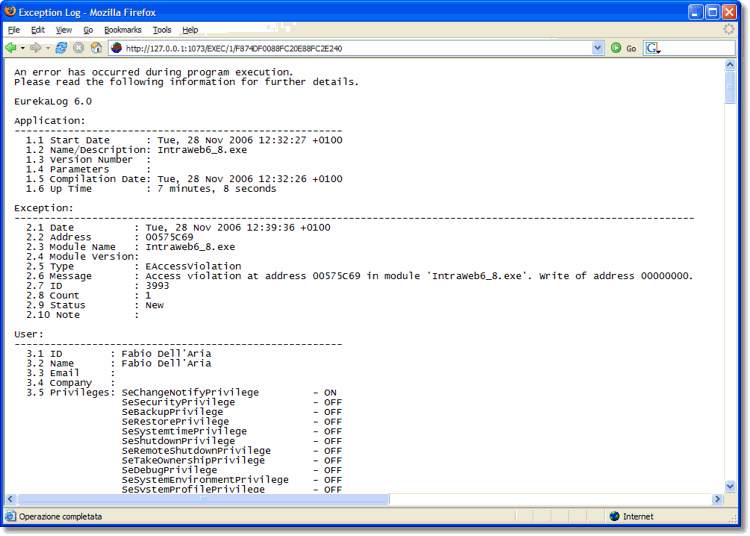Click the Firefox logo in title bar
This screenshot has width=750, height=536.
[x=10, y=11]
